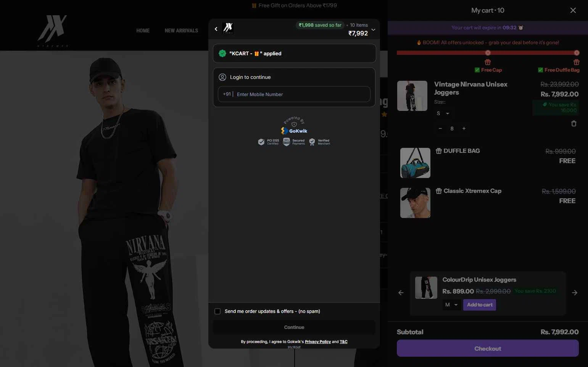Click the Continue button in checkout popup
The image size is (588, 367).
coord(294,327)
